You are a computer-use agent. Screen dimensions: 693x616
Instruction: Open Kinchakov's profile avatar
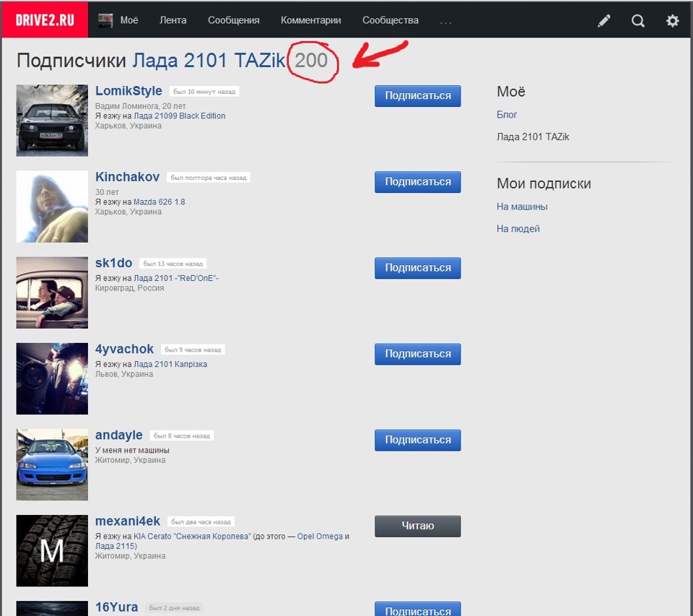[x=52, y=207]
